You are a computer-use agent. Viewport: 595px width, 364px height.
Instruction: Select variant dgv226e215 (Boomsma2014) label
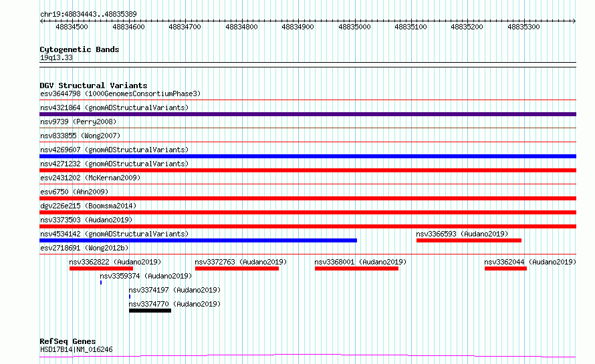click(88, 206)
